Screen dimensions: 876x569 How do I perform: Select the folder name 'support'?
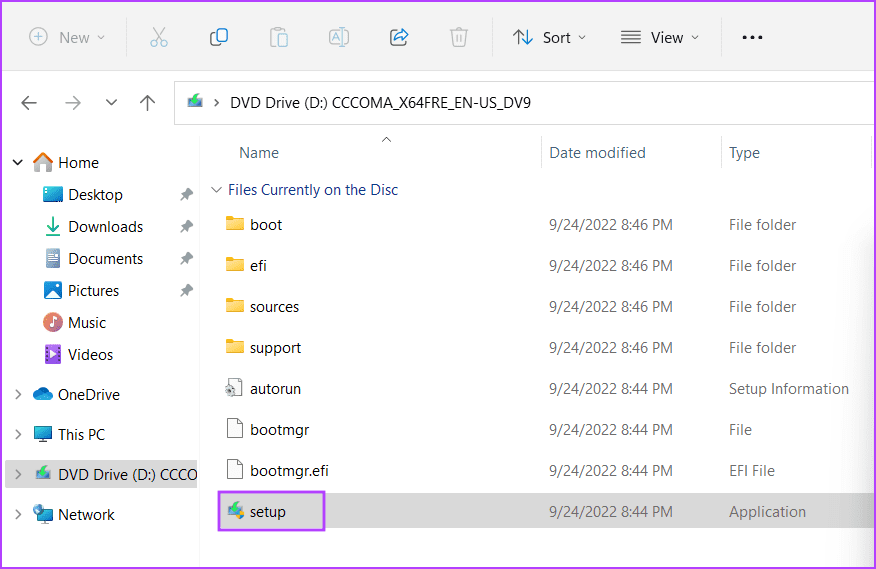pos(275,348)
